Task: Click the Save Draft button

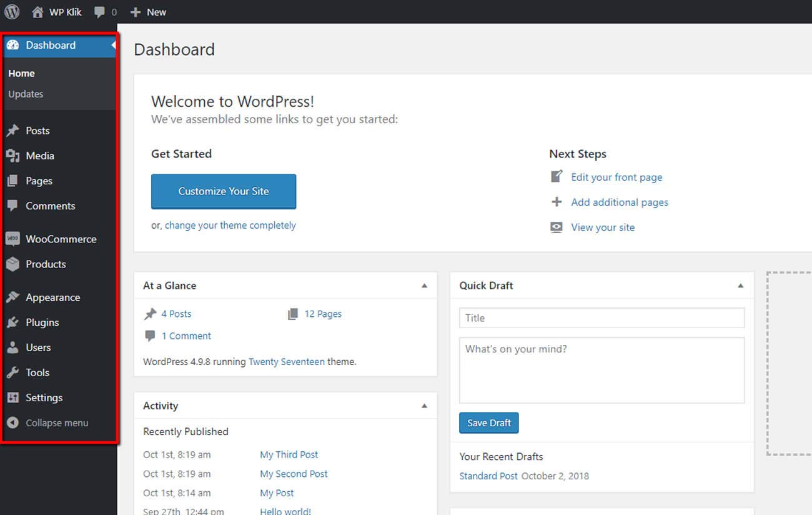Action: pyautogui.click(x=488, y=423)
